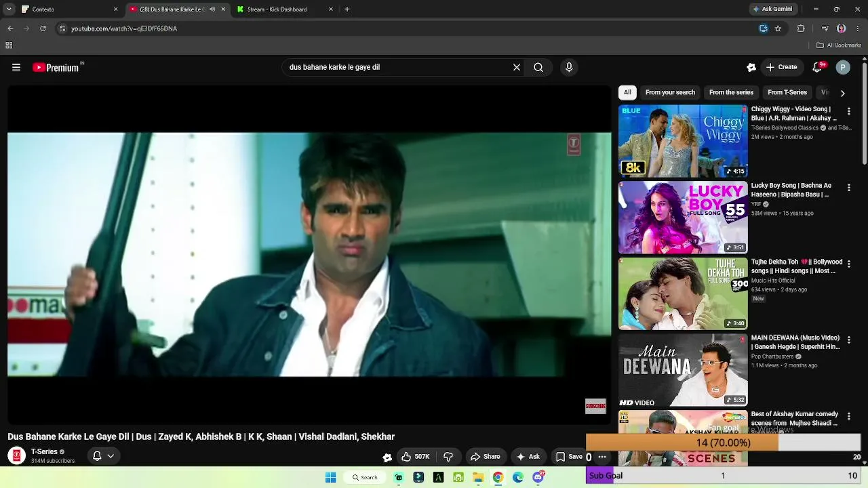Clear the search box text
This screenshot has width=868, height=488.
[517, 67]
